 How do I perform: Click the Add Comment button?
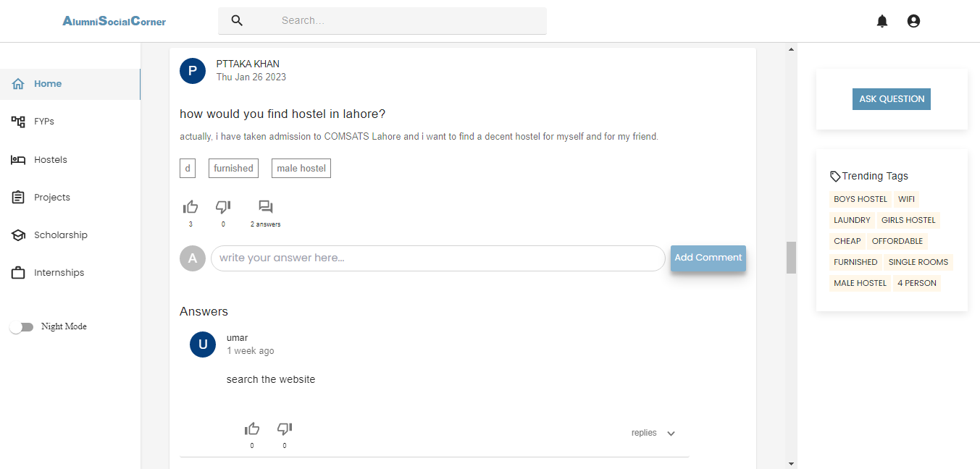click(708, 258)
